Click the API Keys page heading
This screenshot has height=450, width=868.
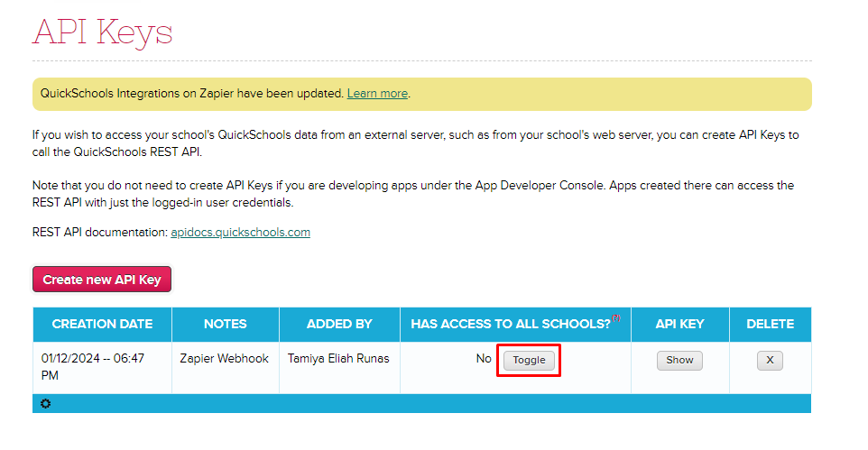[x=103, y=32]
